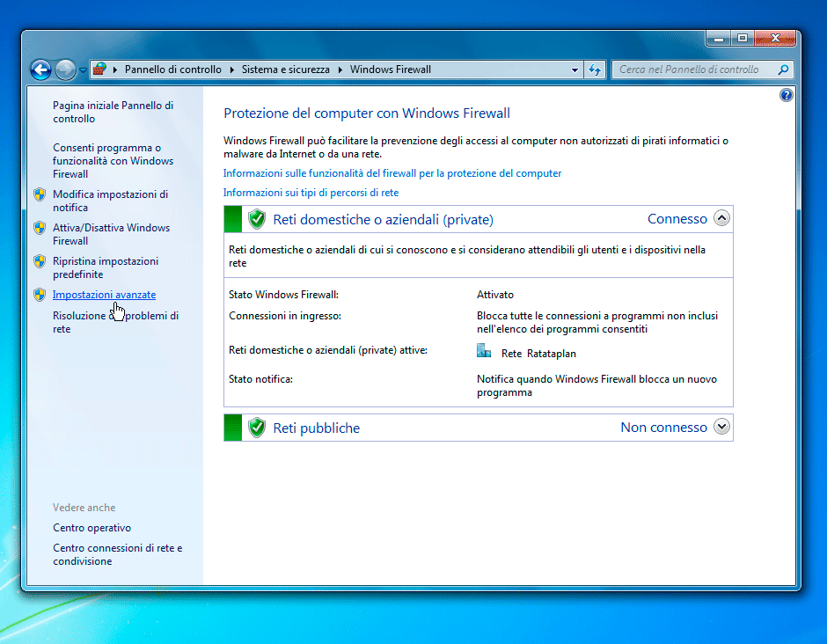Click Connesso status text

[x=677, y=219]
